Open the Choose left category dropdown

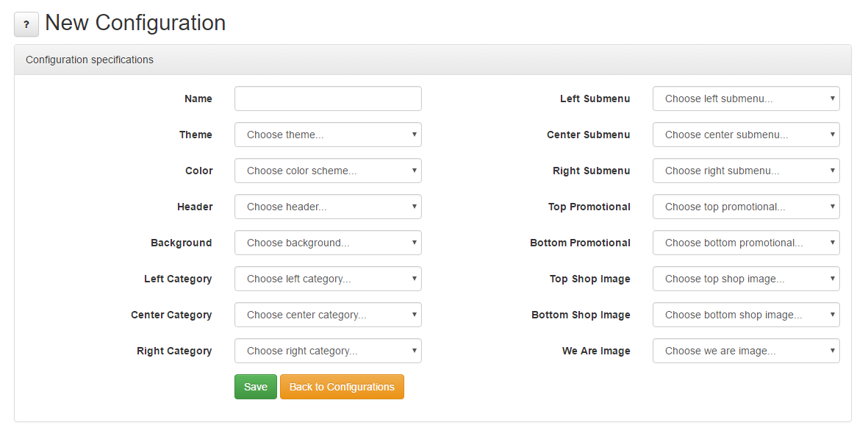[328, 279]
